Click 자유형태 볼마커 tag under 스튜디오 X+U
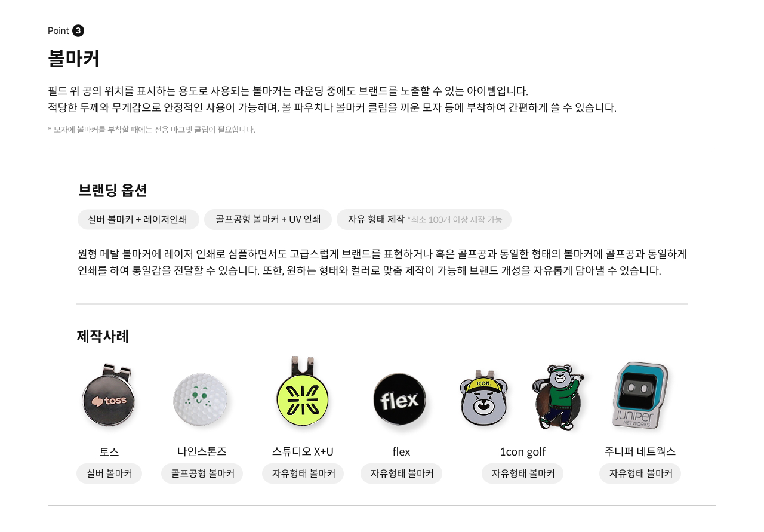This screenshot has height=532, width=764. [x=303, y=473]
